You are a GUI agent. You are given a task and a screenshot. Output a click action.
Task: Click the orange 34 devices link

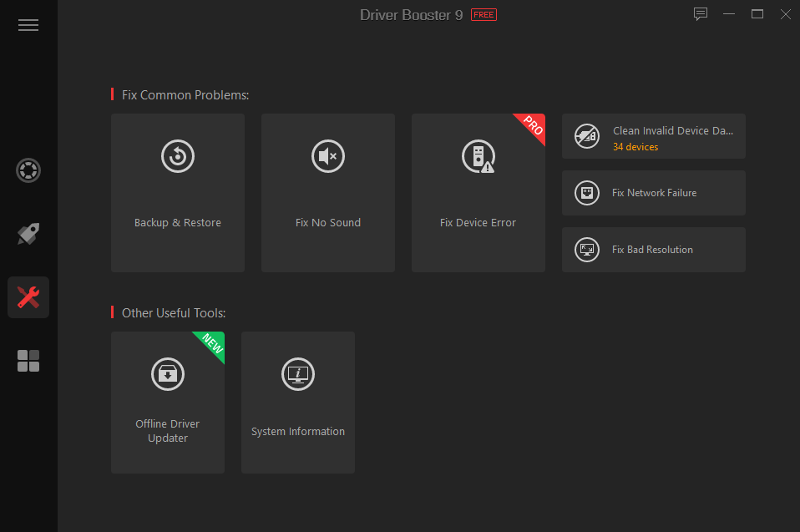coord(635,146)
